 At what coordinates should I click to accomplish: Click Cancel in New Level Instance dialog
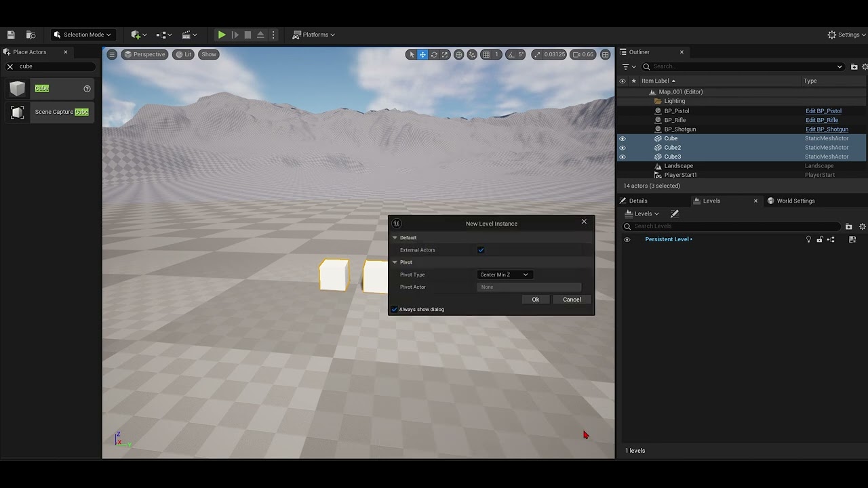(x=572, y=300)
